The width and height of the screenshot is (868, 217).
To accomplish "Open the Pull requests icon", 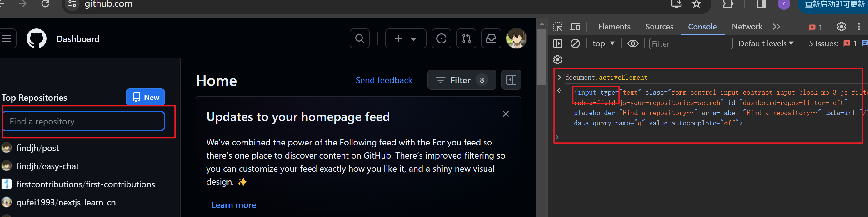I will click(x=466, y=39).
